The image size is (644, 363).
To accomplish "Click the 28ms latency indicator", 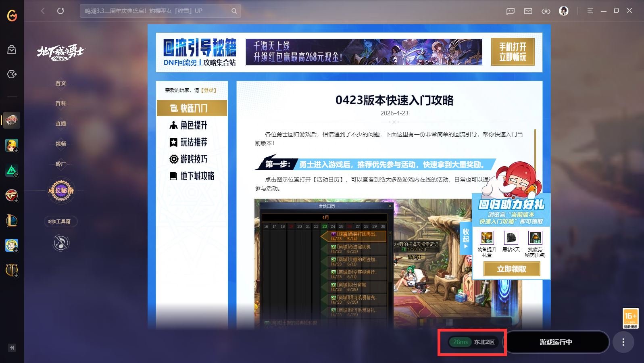I will [461, 342].
